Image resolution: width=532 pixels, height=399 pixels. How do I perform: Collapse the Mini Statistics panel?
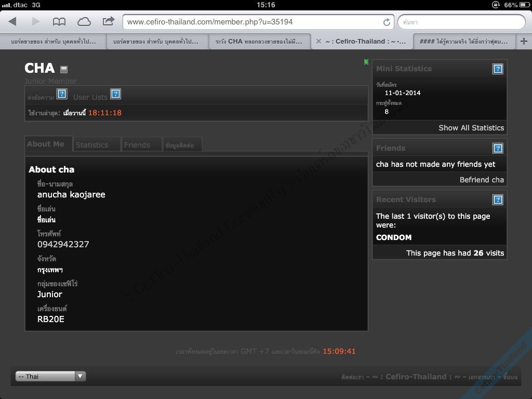click(498, 69)
